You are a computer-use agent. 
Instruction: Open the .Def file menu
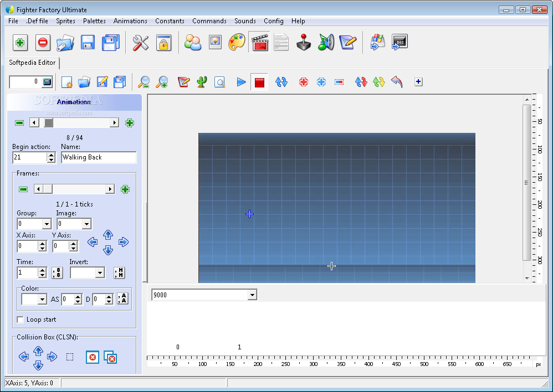(37, 21)
